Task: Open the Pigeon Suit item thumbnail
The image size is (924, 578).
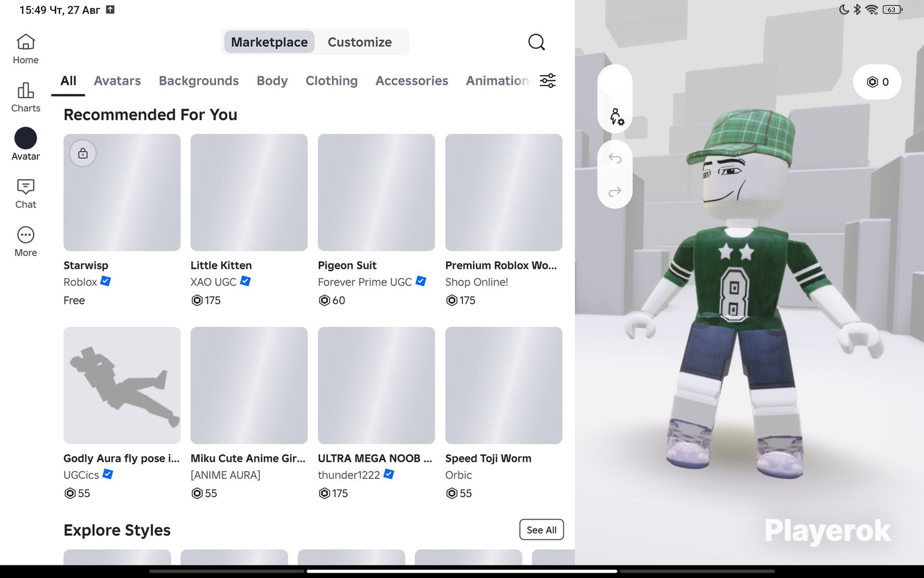Action: [x=377, y=192]
